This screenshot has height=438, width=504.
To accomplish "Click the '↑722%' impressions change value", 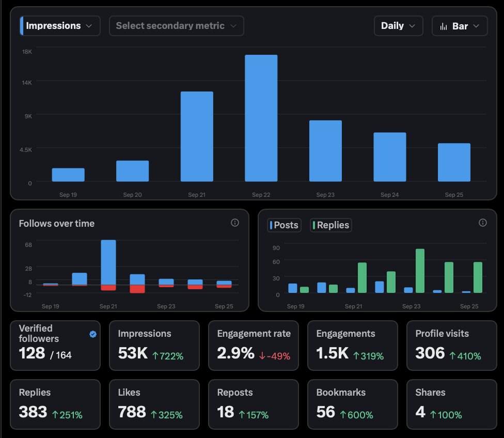I will [x=168, y=356].
